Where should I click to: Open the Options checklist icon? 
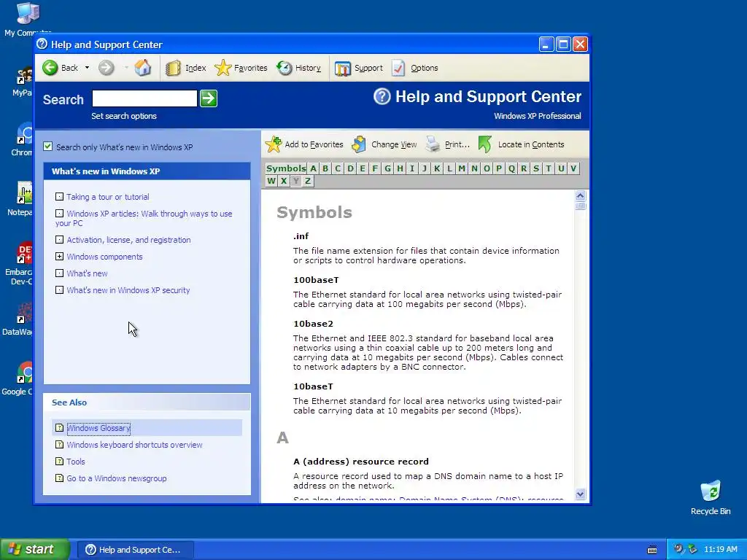(x=398, y=68)
